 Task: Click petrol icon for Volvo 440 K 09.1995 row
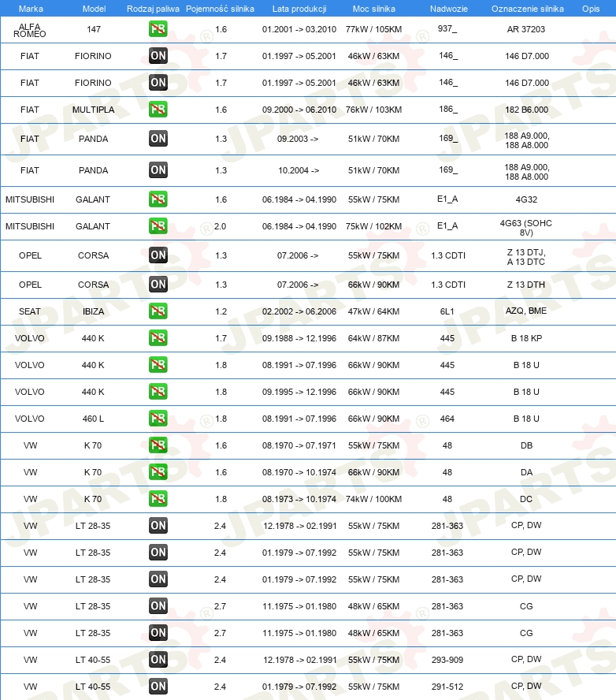pyautogui.click(x=158, y=392)
